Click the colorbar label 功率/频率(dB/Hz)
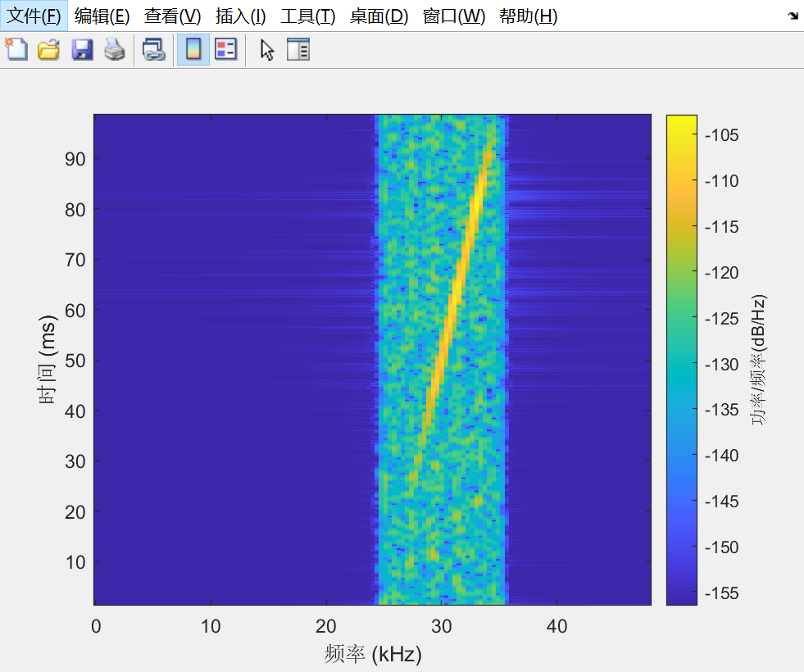804x672 pixels. pos(758,360)
